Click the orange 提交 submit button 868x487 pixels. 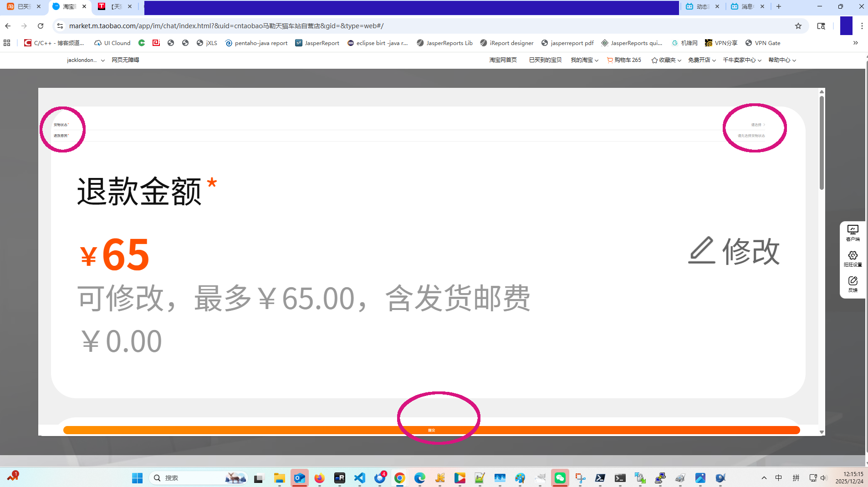pyautogui.click(x=431, y=429)
